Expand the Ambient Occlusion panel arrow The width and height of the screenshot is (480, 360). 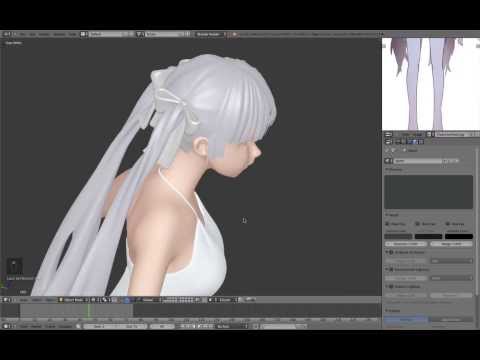pyautogui.click(x=387, y=252)
